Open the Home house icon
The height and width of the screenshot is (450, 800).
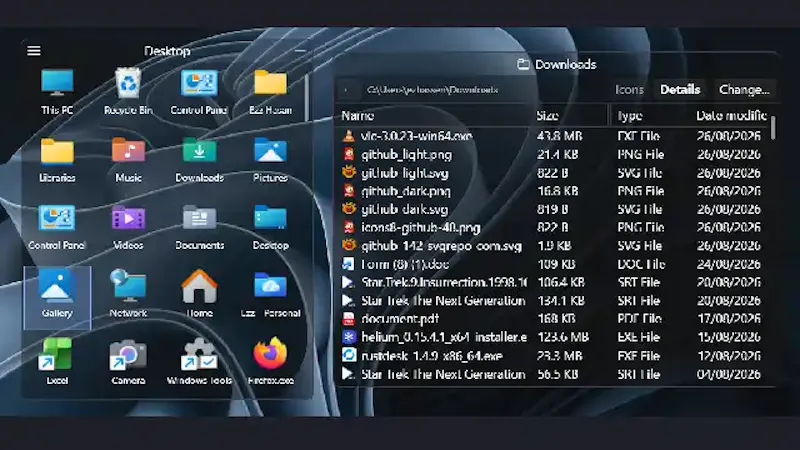(x=199, y=286)
